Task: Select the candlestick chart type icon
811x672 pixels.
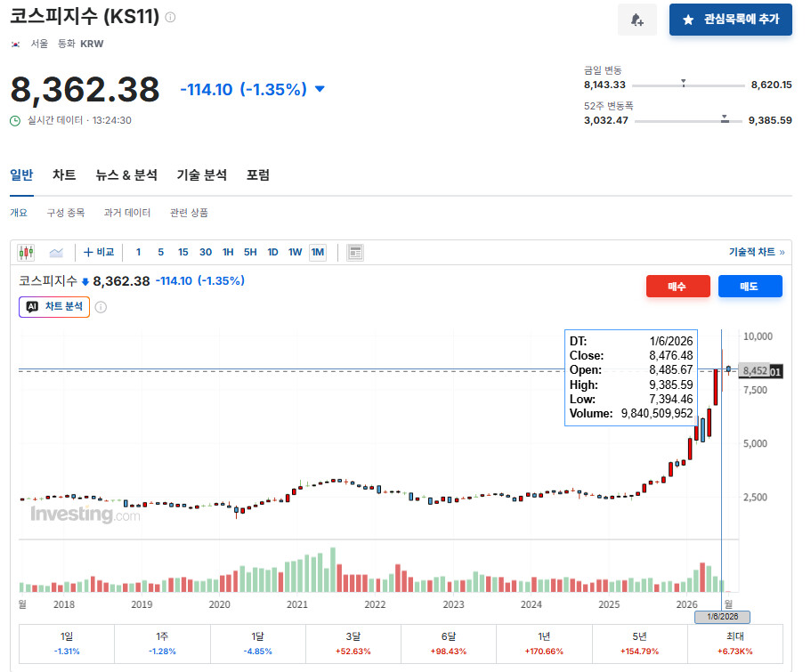Action: 26,253
